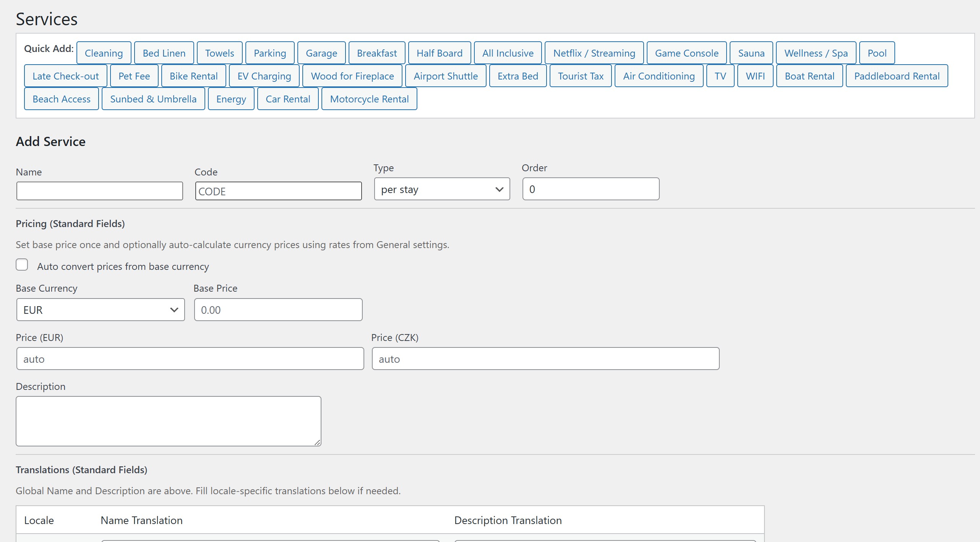Quick Add the Pet Fee service
The width and height of the screenshot is (980, 542).
(x=134, y=76)
